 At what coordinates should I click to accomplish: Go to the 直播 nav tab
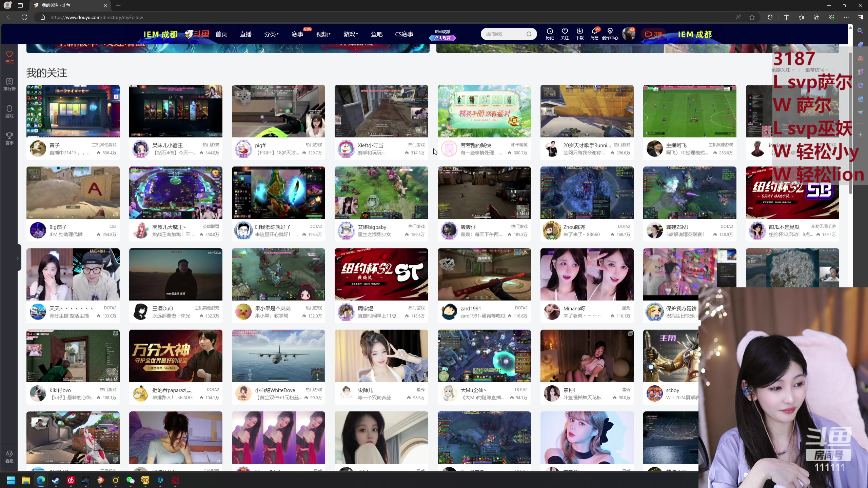(245, 34)
